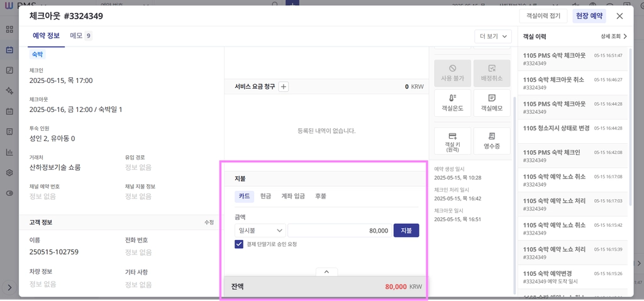This screenshot has height=301, width=644.
Task: Switch to the 예약 정보 tab
Action: pyautogui.click(x=47, y=36)
